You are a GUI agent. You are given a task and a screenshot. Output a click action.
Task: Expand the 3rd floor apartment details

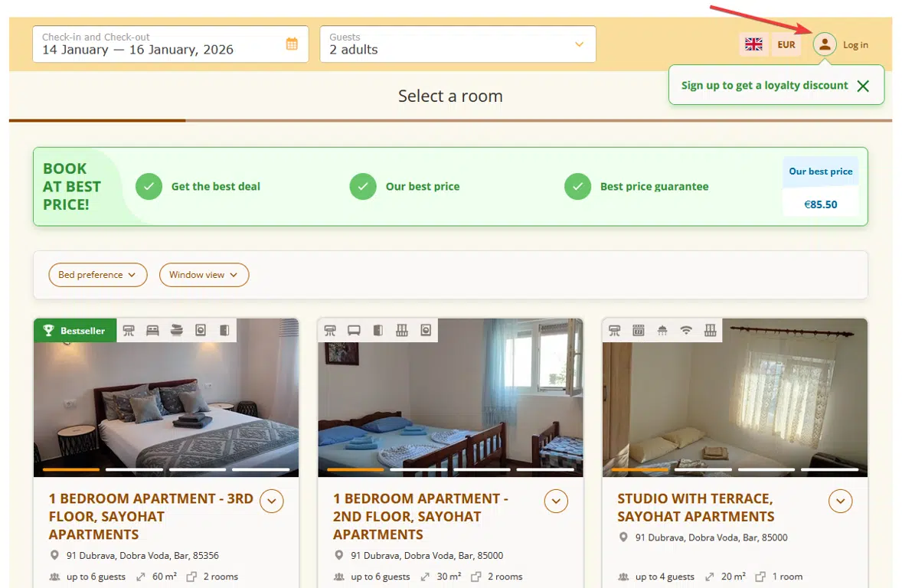[272, 501]
